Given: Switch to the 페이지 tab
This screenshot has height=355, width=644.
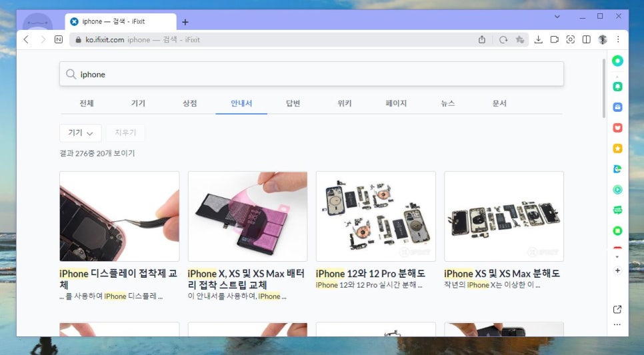Looking at the screenshot, I should tap(396, 103).
